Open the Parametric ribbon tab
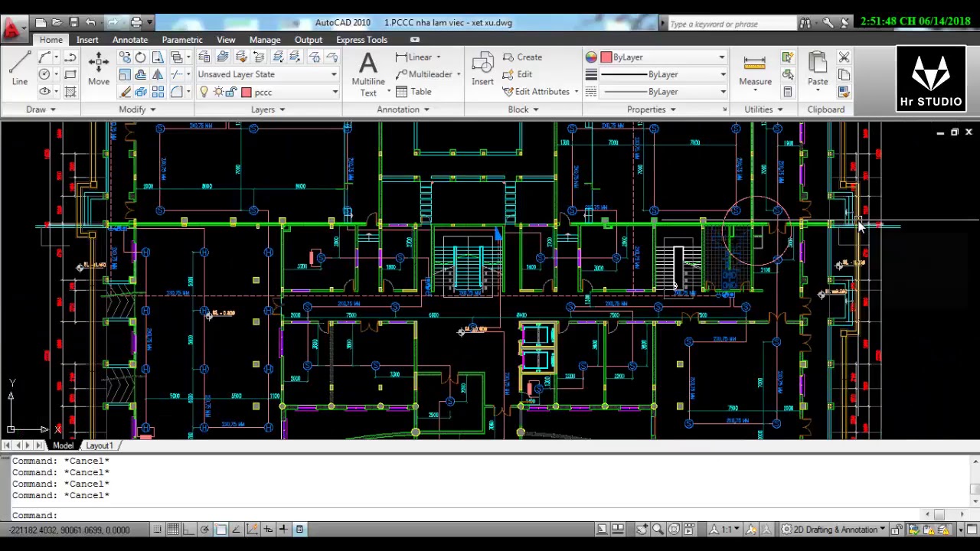Screen dimensions: 980x551 point(182,40)
